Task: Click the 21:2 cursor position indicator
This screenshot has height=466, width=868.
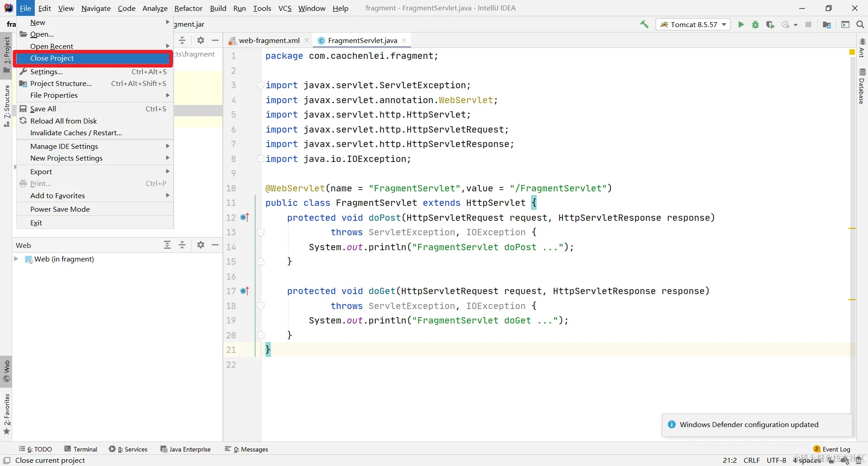Action: point(730,460)
